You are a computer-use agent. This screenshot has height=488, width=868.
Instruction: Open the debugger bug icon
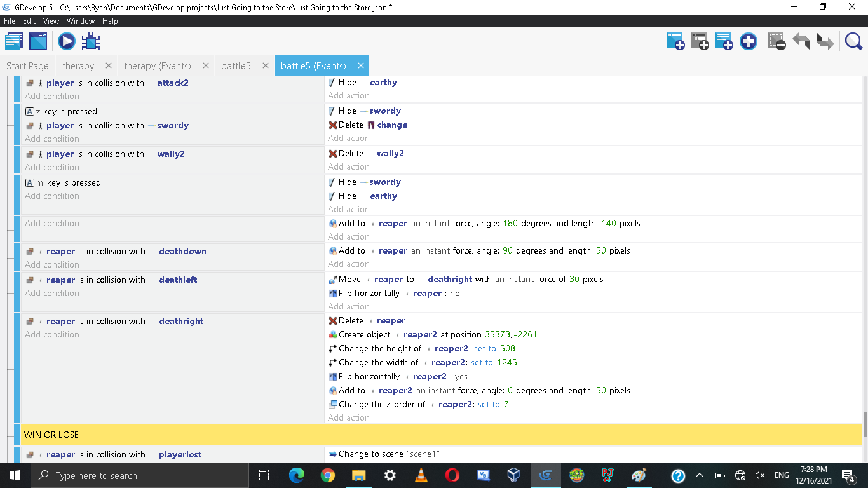[x=91, y=42]
